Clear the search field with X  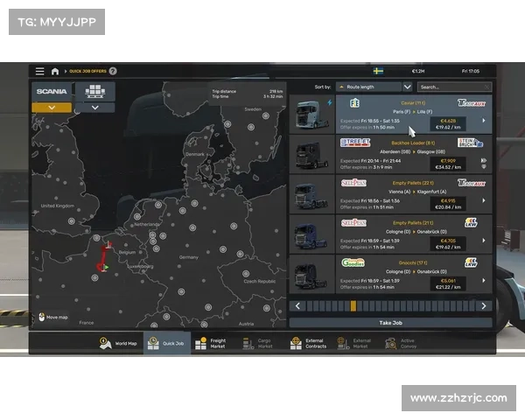[487, 87]
